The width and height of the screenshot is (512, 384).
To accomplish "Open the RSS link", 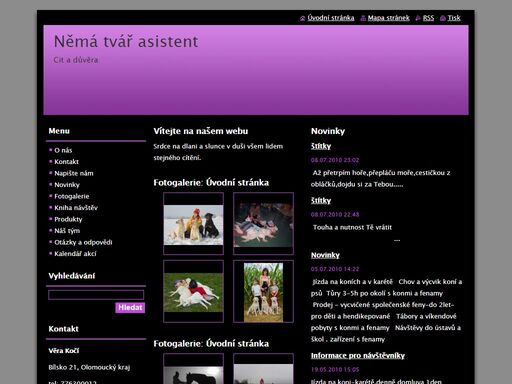I will pyautogui.click(x=428, y=18).
